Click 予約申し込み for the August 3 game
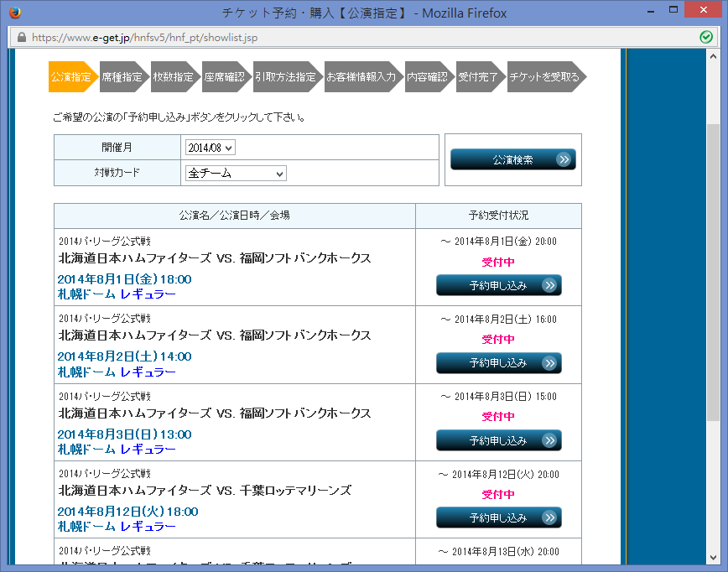This screenshot has width=728, height=572. coord(499,440)
